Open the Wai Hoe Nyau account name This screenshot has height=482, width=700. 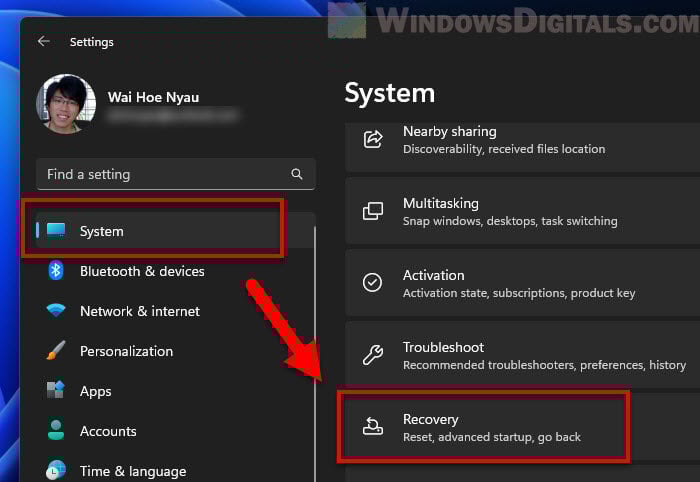tap(153, 97)
